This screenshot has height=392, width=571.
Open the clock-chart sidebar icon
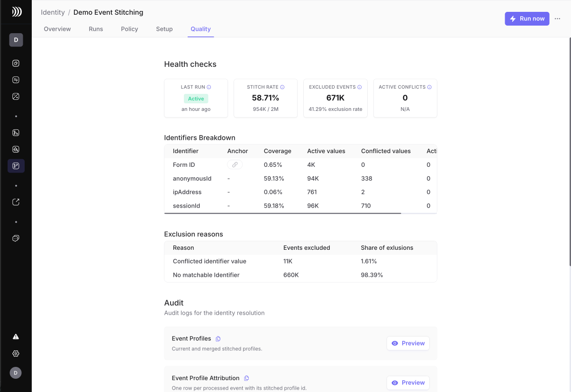(x=16, y=63)
